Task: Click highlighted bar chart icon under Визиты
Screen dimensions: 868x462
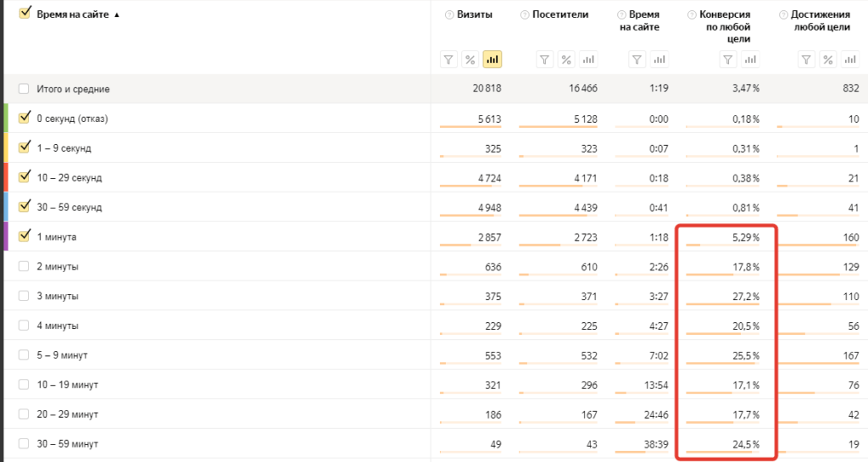Action: [492, 59]
